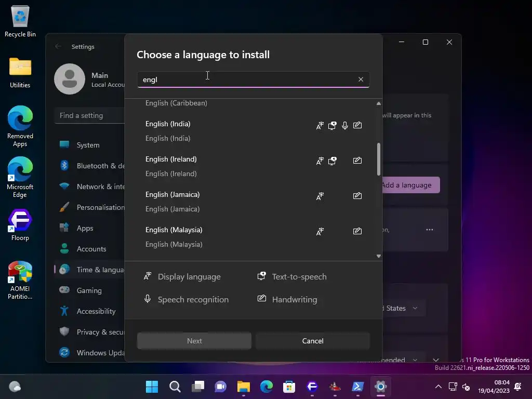
Task: Click speech recognition microphone icon for English (India)
Action: [x=345, y=126]
